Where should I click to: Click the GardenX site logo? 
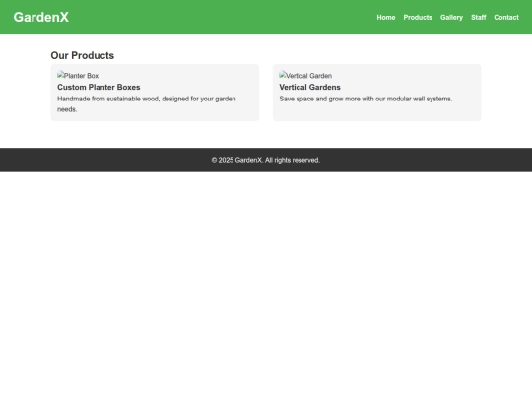coord(41,17)
